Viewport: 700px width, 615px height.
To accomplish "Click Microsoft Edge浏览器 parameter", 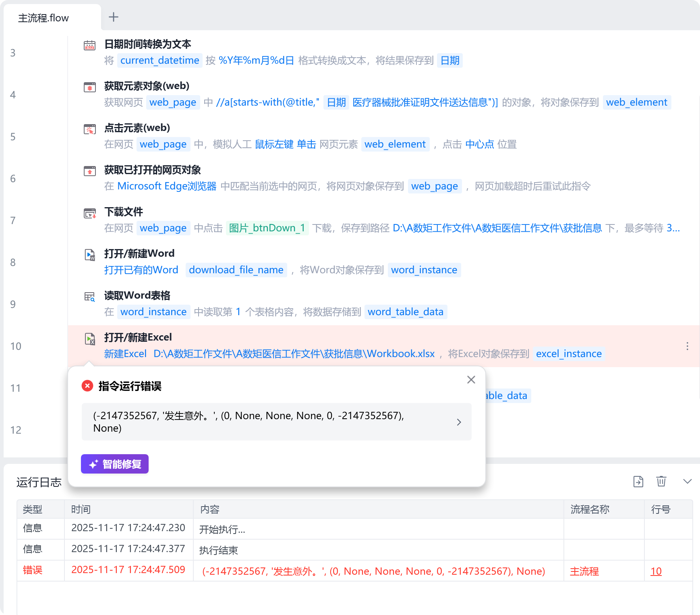I will pos(167,186).
